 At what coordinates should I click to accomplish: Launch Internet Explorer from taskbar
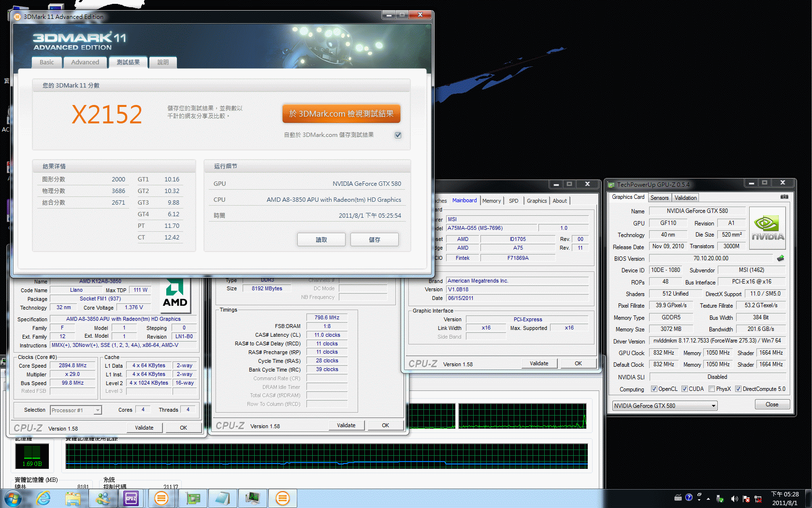coord(43,498)
